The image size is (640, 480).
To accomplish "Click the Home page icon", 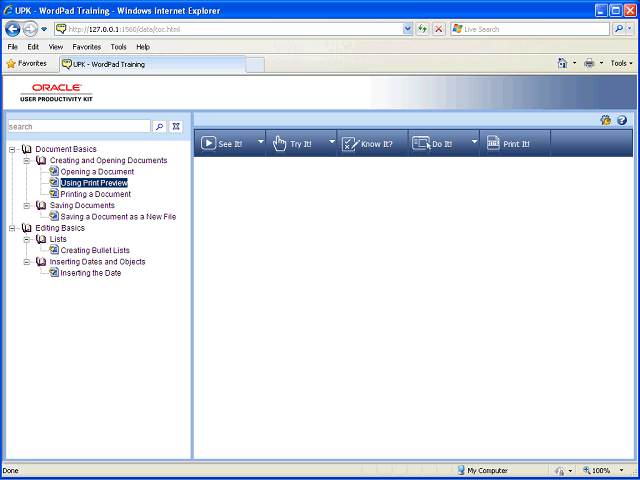I will 562,63.
